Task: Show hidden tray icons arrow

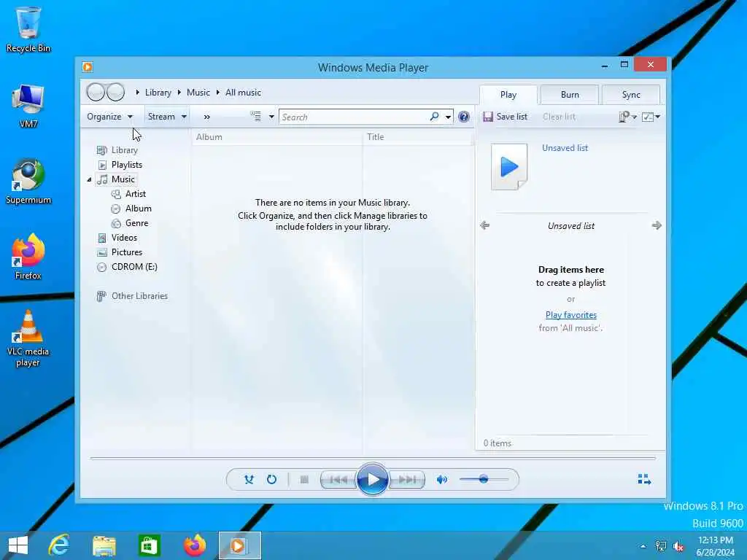Action: click(x=643, y=546)
